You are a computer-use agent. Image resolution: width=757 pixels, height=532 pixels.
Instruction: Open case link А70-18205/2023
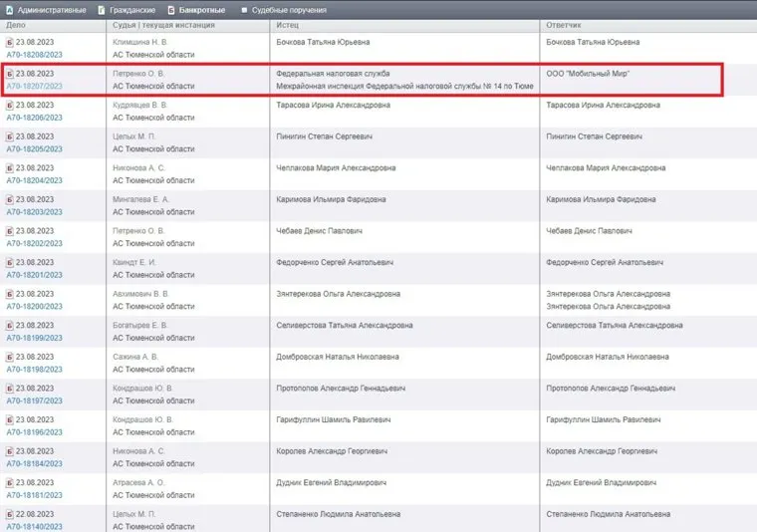pyautogui.click(x=35, y=149)
